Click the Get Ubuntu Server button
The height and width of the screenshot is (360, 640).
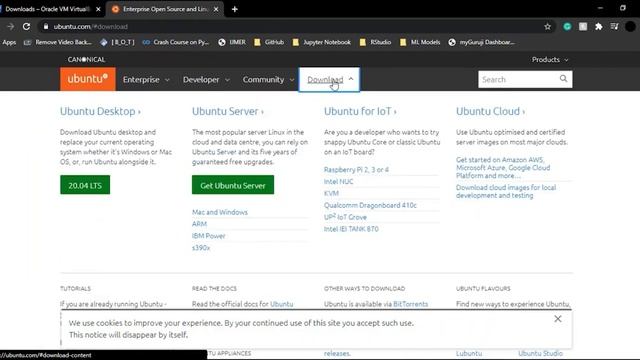click(x=233, y=185)
